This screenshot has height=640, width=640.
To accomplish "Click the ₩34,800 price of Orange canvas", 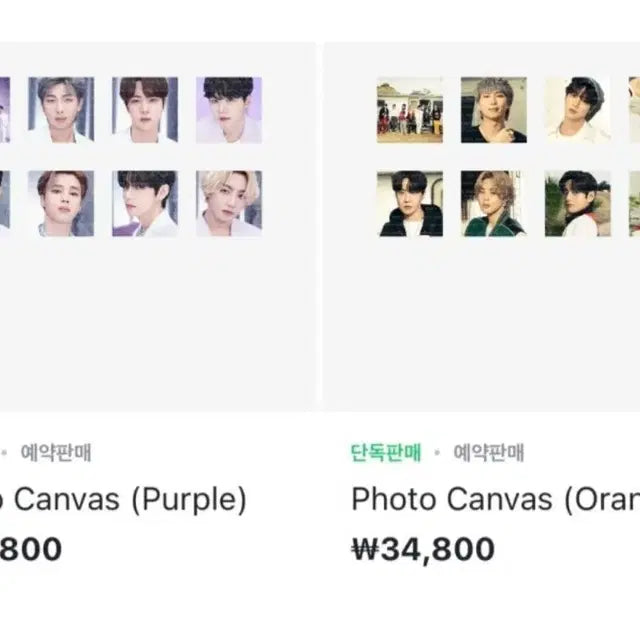I will pos(423,549).
